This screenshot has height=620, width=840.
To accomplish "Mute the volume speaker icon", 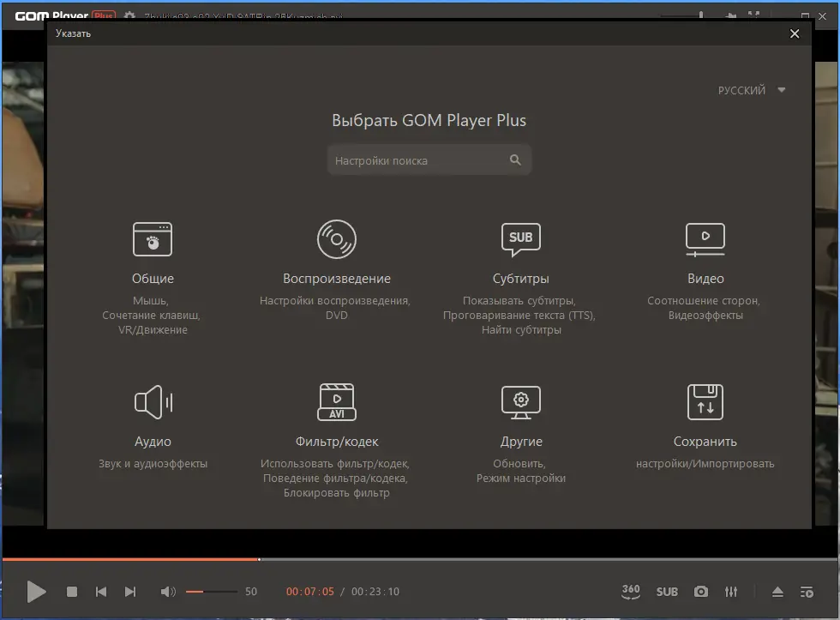I will click(168, 592).
